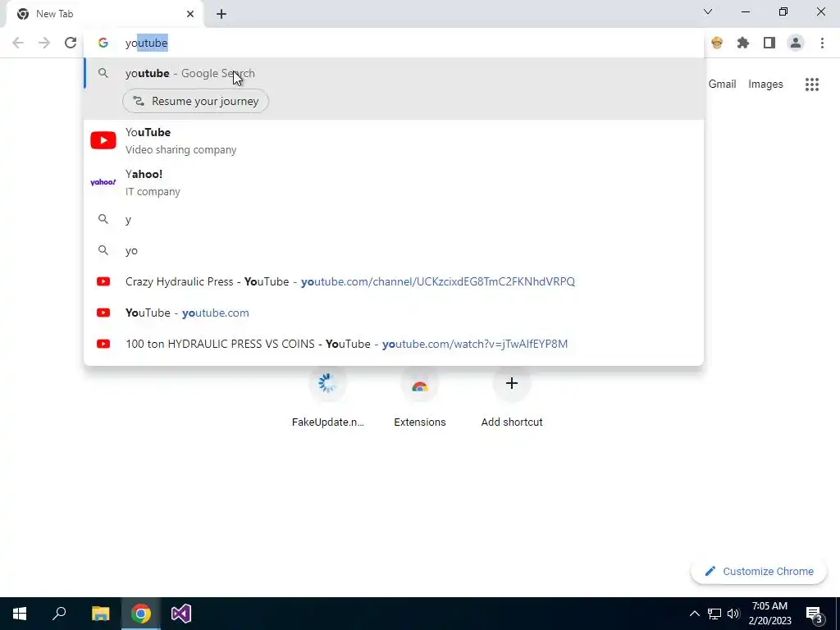This screenshot has width=840, height=630.
Task: Select youtube - Google Search suggestion
Action: pos(394,73)
